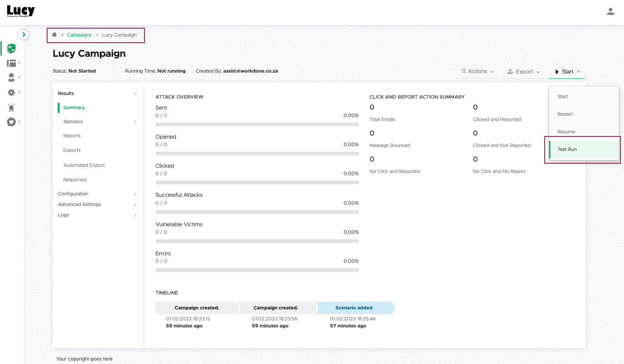Viewport: 624px width, 364px height.
Task: Open Campaigns breadcrumb link
Action: click(x=79, y=35)
